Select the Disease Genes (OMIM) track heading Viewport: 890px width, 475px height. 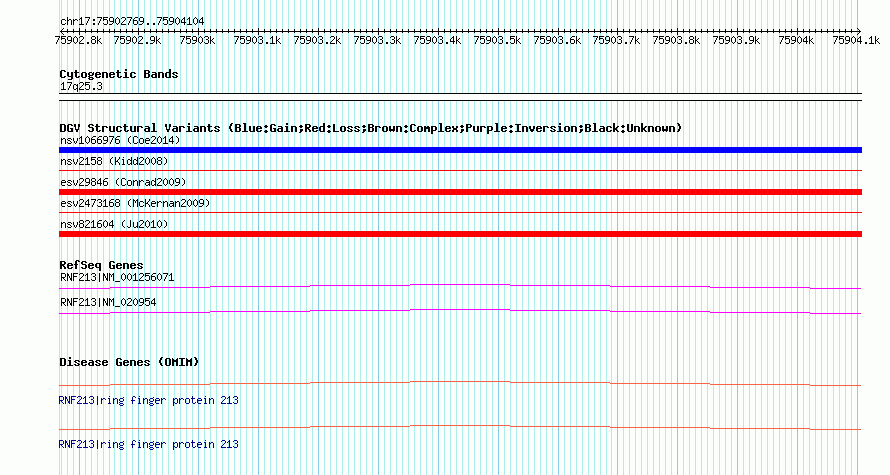129,362
